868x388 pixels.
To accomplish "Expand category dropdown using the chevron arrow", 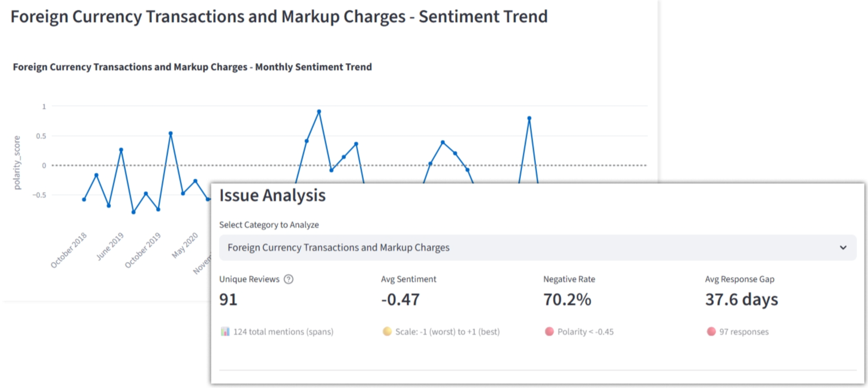I will [843, 247].
